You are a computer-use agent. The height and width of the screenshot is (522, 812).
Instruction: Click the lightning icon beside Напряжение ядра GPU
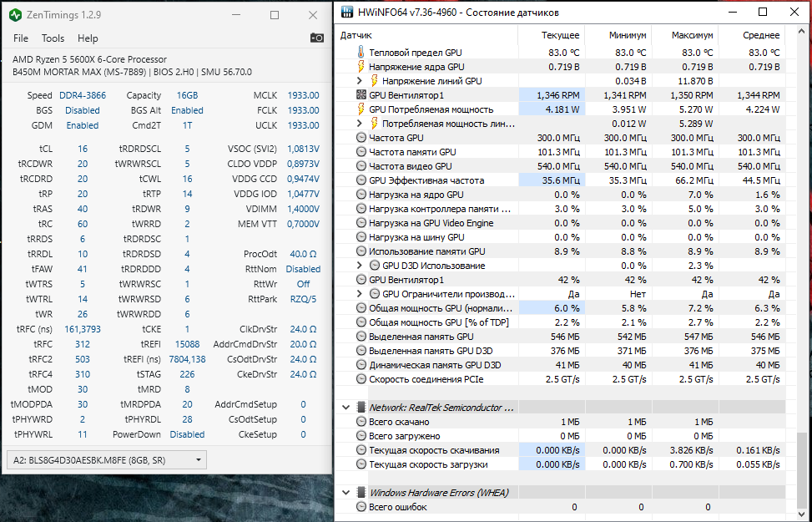[361, 67]
